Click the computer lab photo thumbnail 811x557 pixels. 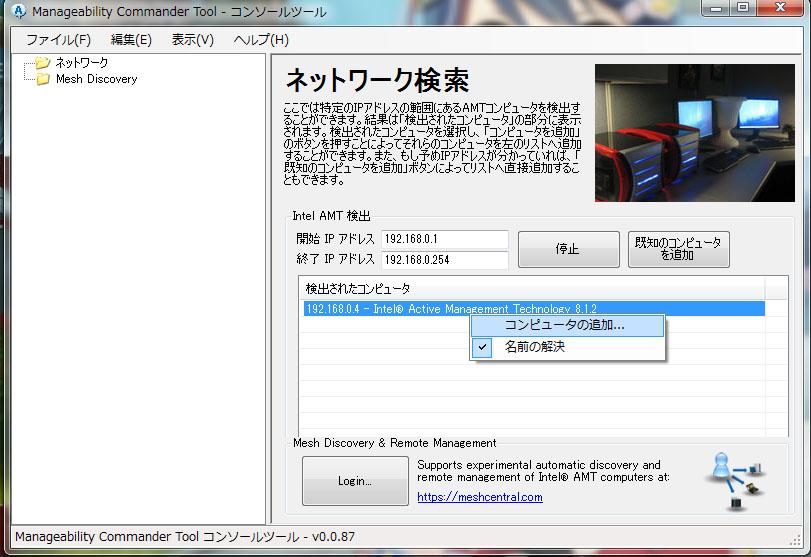pos(695,133)
